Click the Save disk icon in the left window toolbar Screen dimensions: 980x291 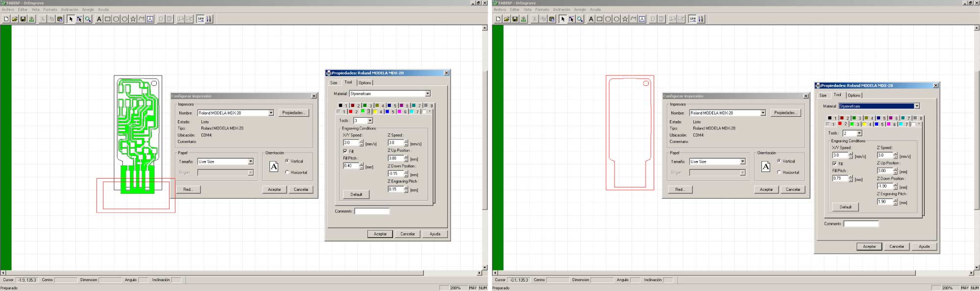tap(23, 19)
